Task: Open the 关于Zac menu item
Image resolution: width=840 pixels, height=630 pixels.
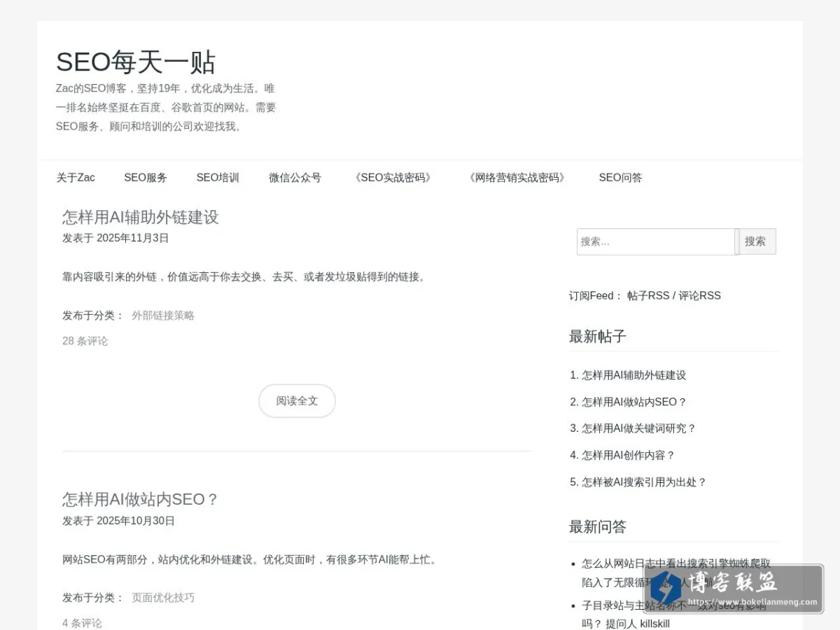Action: pyautogui.click(x=76, y=178)
